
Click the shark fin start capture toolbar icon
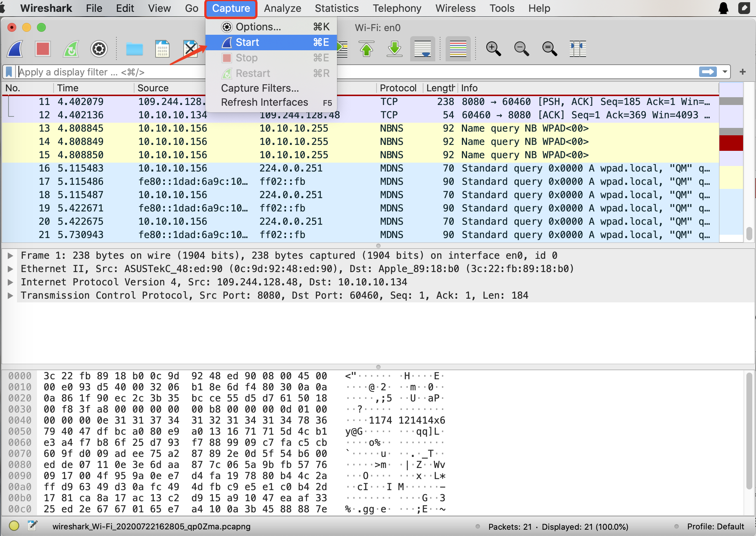[x=16, y=49]
